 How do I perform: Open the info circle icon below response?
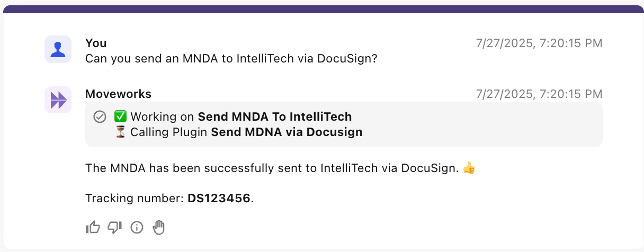(x=137, y=228)
